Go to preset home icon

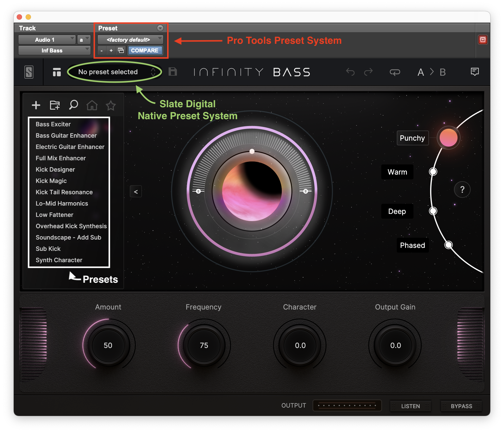(92, 105)
